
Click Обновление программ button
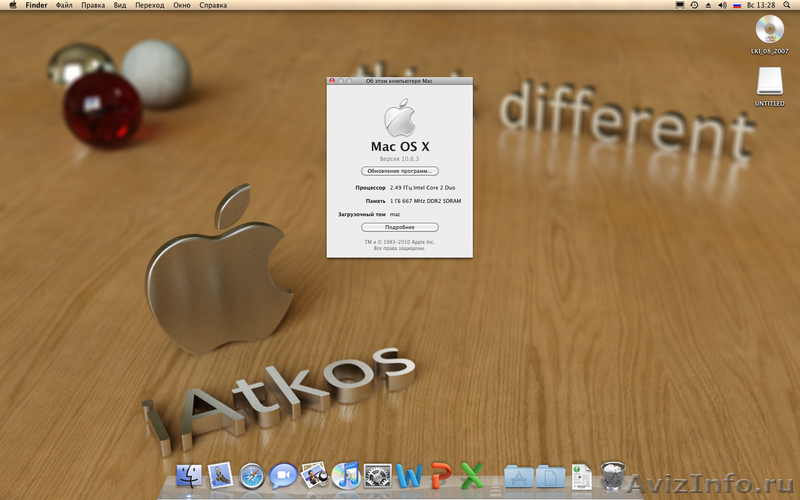pyautogui.click(x=399, y=171)
